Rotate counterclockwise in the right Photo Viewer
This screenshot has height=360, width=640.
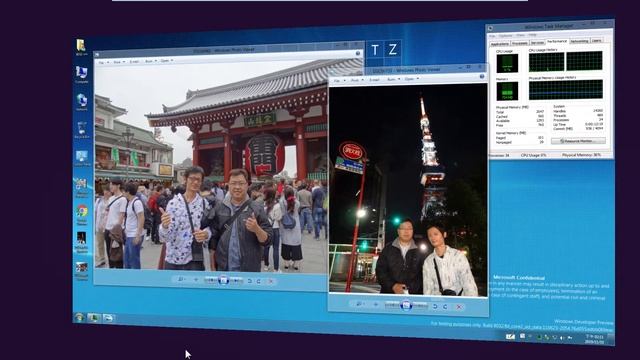435,306
